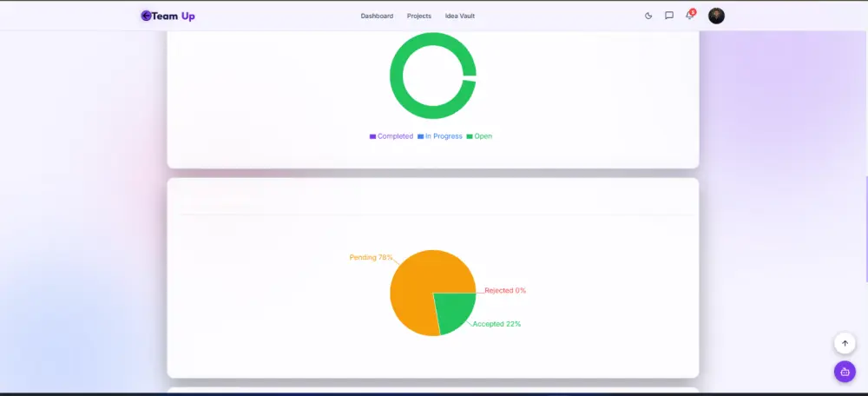Open the chat messages icon
Screen dimensions: 868x396
pos(668,16)
